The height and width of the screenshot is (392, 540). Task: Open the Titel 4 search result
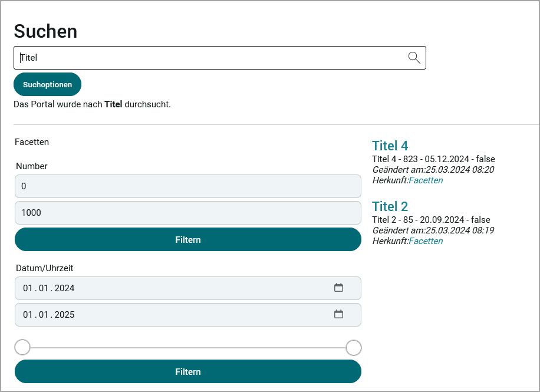(x=390, y=146)
